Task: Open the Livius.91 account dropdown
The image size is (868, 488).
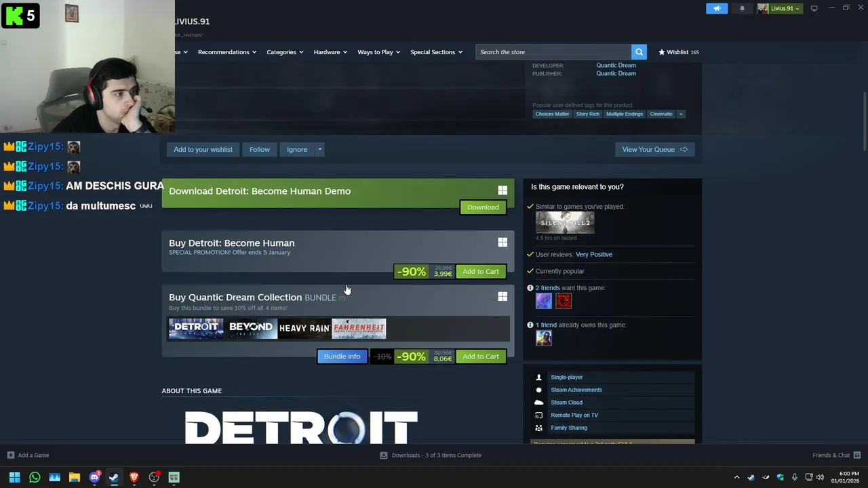Action: 779,8
